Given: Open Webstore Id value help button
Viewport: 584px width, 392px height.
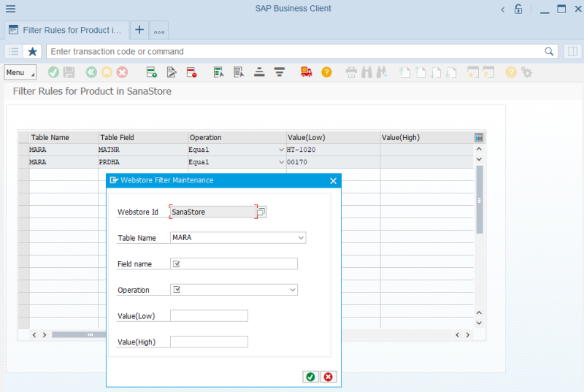Looking at the screenshot, I should 261,212.
